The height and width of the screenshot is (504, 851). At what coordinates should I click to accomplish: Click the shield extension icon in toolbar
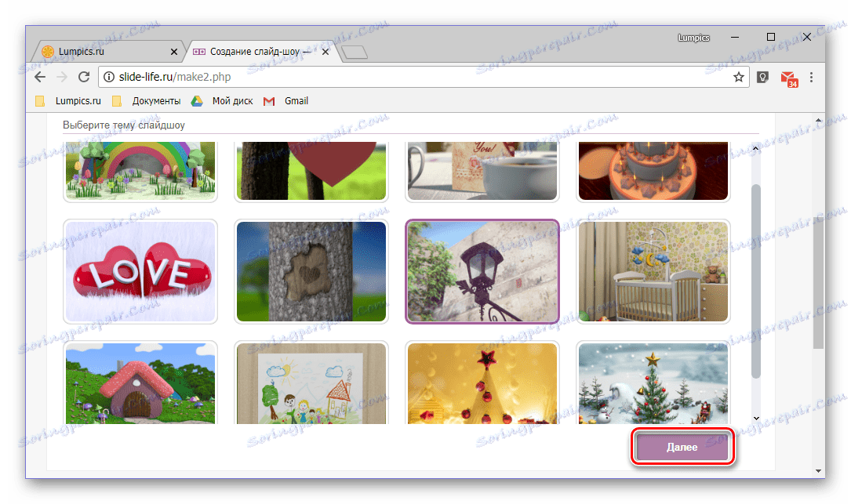pos(762,77)
